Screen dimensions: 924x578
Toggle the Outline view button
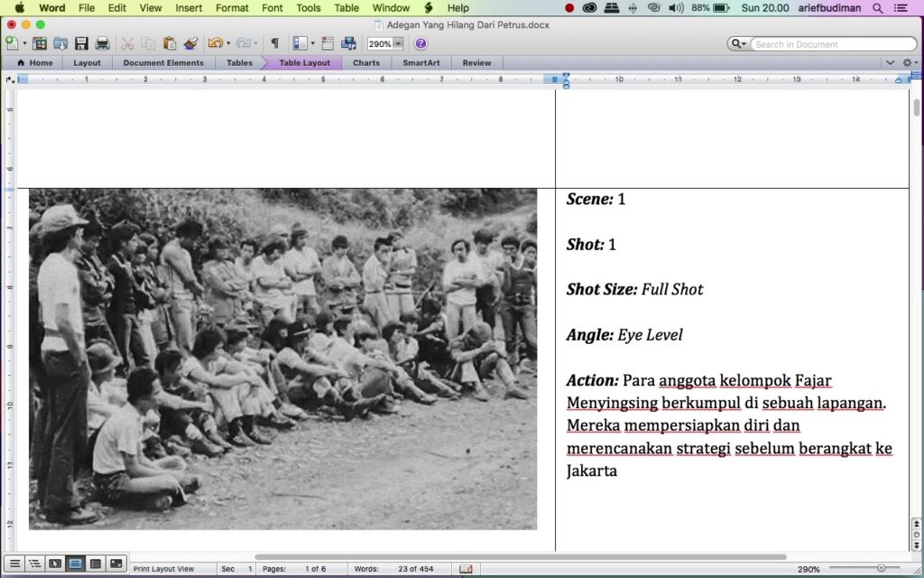[34, 564]
